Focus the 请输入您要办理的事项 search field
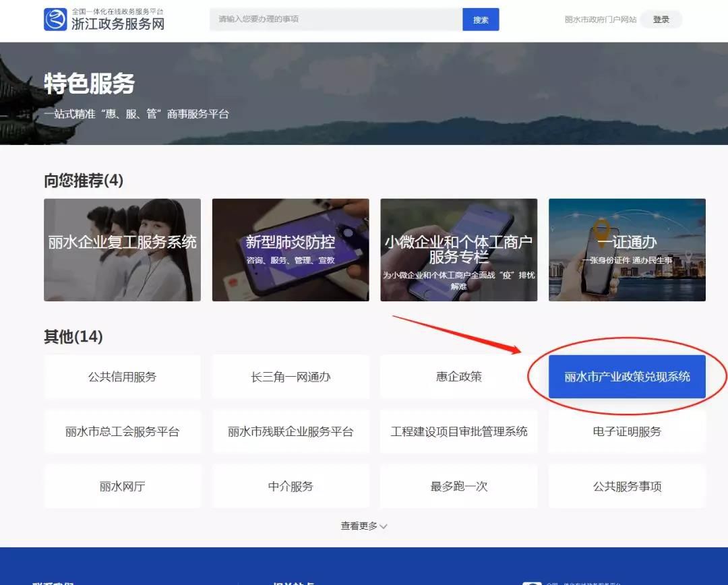 click(336, 20)
